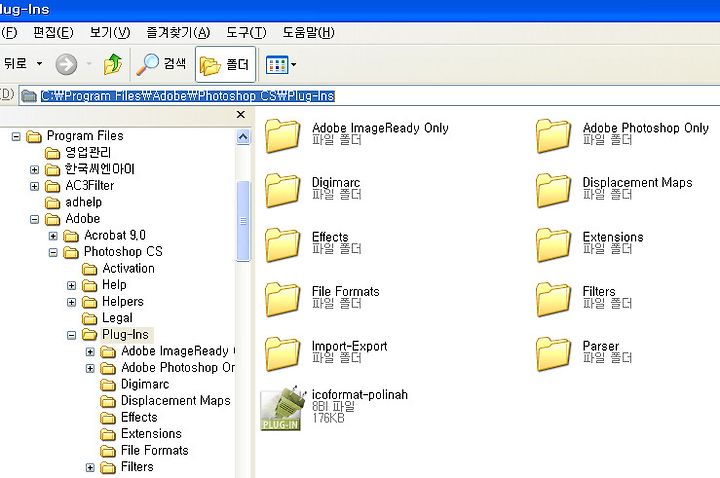
Task: Open the Extensions folder in file pane
Action: click(x=553, y=245)
